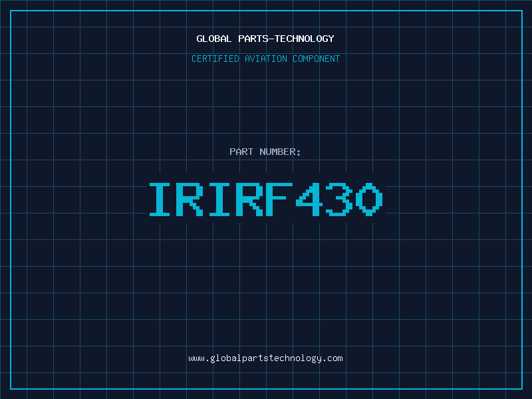This screenshot has width=532, height=399.
Task: Click the word TECHNOLOGY in the header
Action: pos(307,39)
